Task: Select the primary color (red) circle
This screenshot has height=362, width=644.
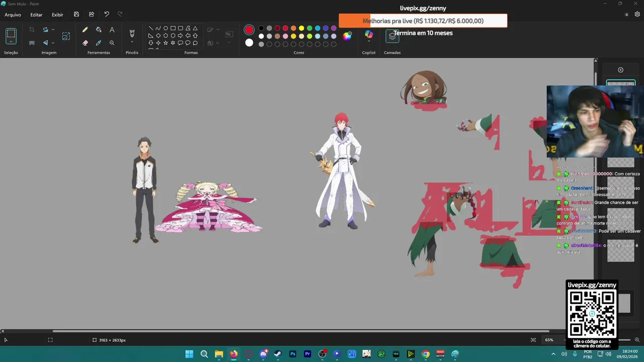Action: (249, 30)
